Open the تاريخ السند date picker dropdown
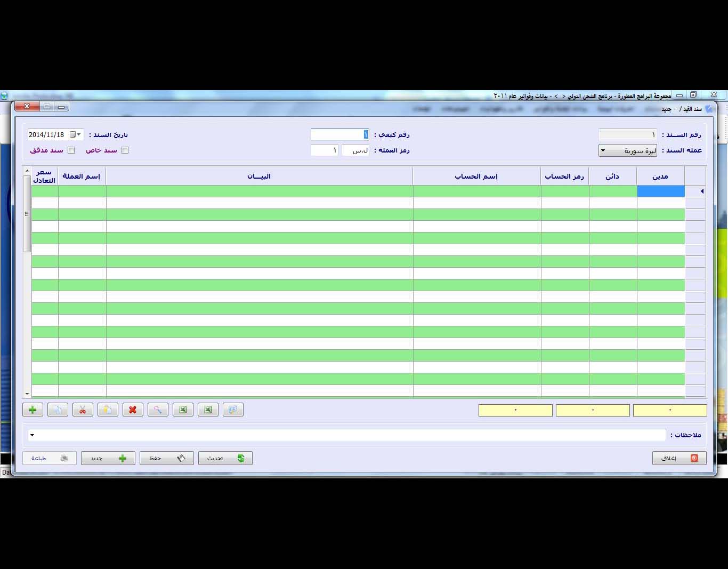The width and height of the screenshot is (728, 569). (x=79, y=135)
